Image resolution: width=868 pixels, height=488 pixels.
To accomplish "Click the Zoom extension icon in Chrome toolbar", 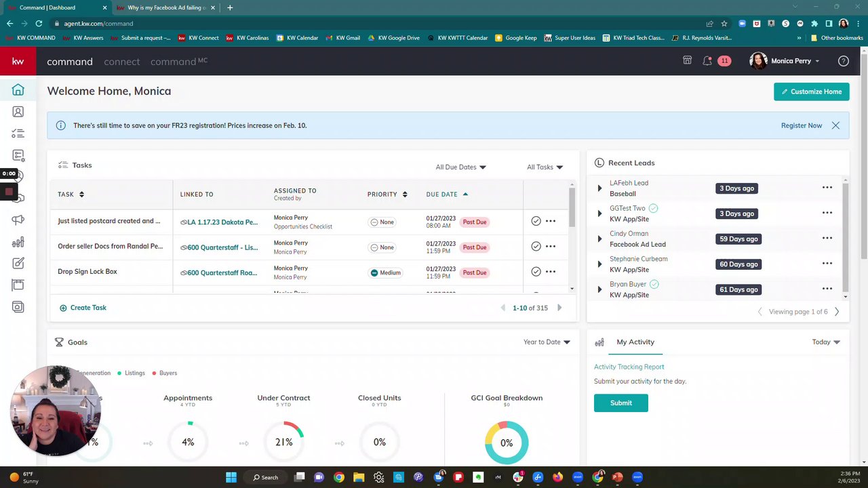I will pyautogui.click(x=743, y=23).
